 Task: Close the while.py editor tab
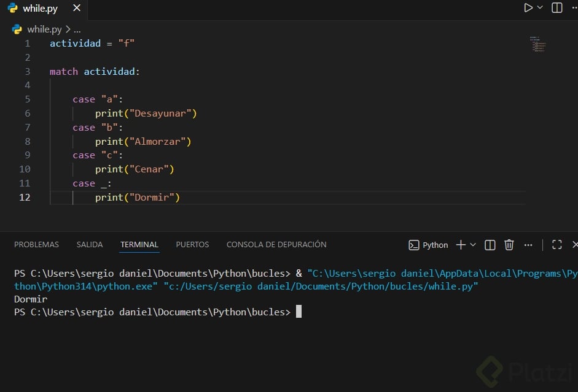point(76,9)
